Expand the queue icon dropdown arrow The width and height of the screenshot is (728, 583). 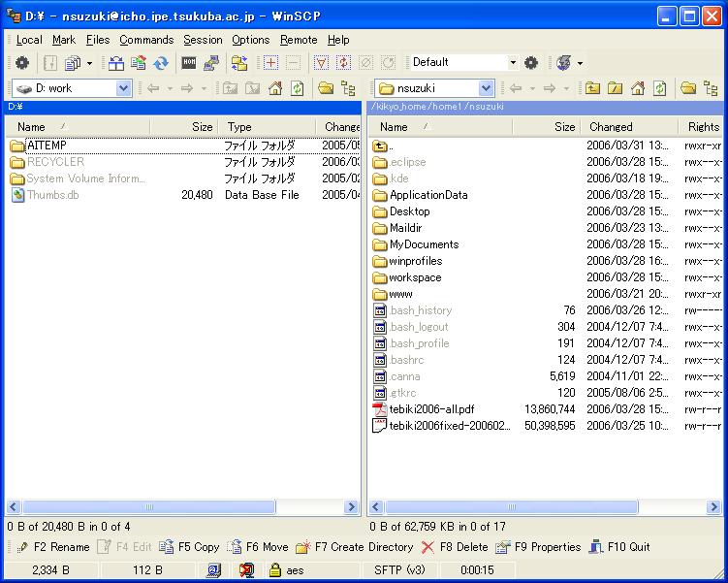click(x=89, y=63)
